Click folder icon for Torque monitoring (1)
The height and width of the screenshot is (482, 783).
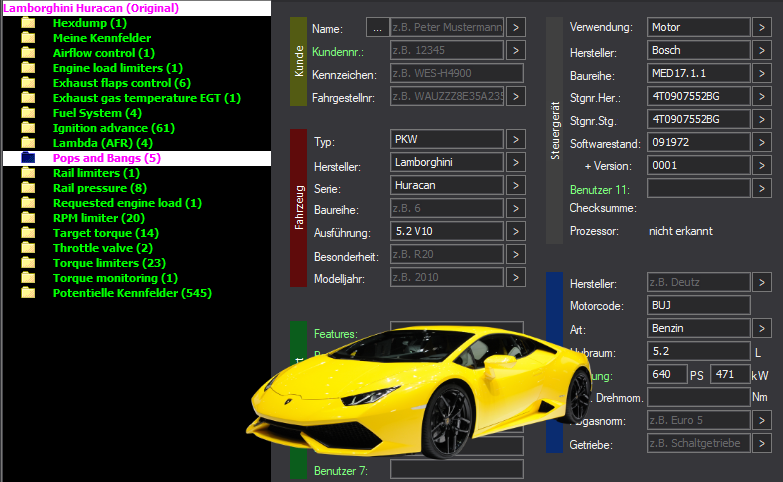click(28, 278)
